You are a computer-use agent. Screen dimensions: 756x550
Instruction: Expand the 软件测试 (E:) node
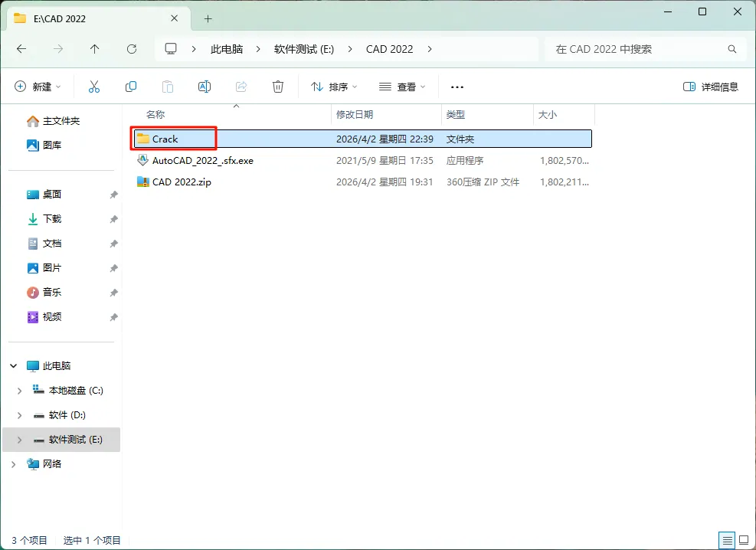pos(19,440)
